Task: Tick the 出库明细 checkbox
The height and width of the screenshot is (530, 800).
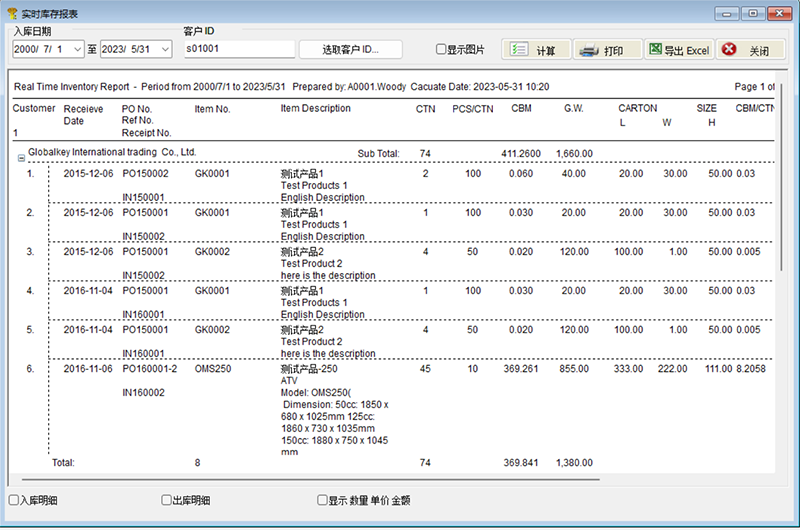Action: pos(167,500)
